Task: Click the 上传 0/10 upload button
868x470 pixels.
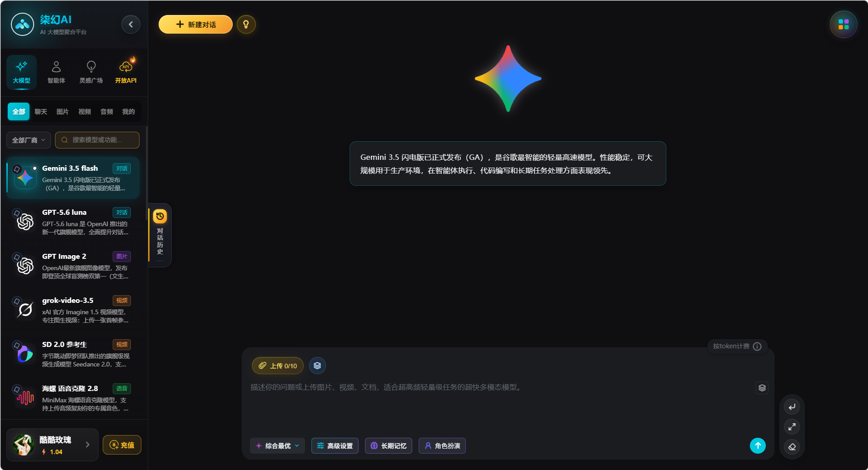Action: pos(278,366)
